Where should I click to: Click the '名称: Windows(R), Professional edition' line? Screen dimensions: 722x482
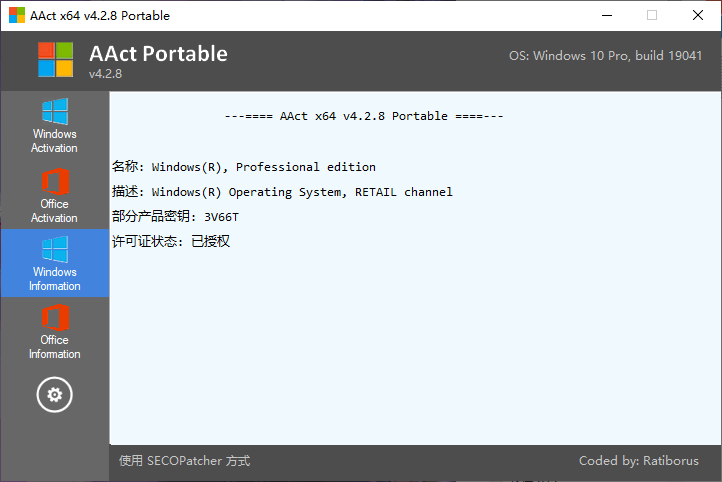tap(244, 167)
